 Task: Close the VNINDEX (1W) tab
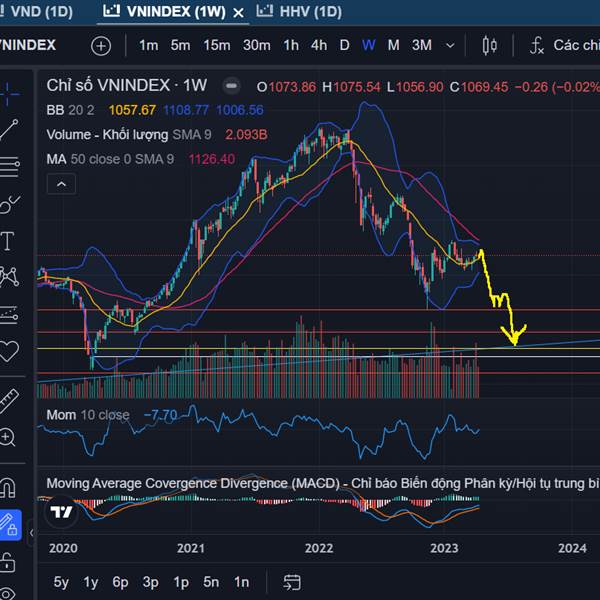[x=238, y=13]
